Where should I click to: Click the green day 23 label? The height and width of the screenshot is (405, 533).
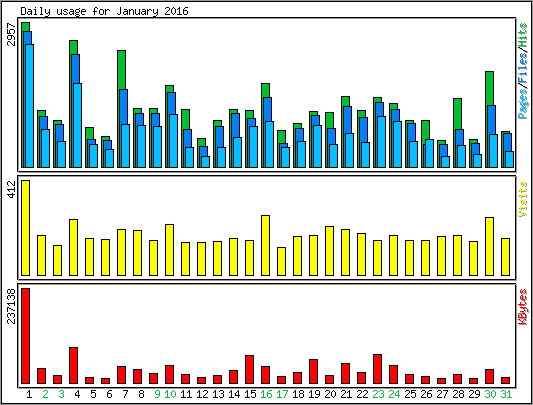378,394
